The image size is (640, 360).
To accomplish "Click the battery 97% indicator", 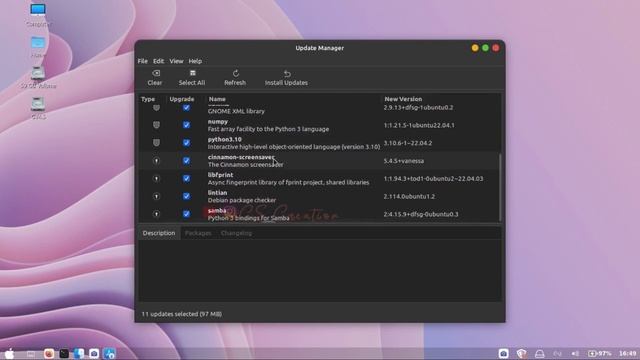I will (600, 353).
